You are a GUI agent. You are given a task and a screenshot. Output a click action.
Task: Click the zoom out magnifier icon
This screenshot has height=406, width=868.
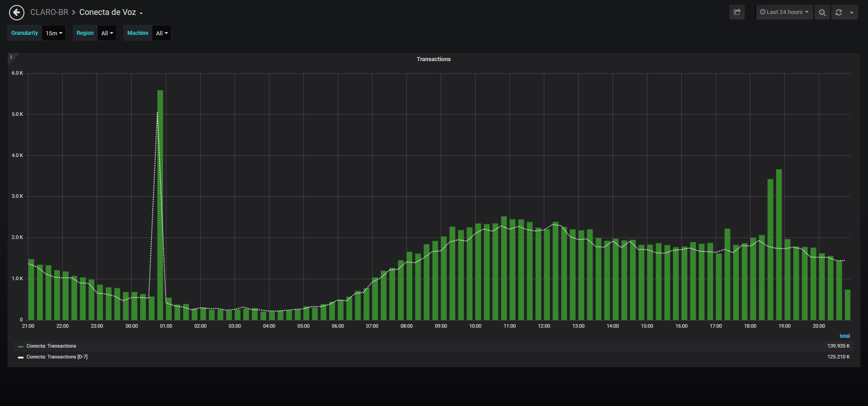pos(822,12)
